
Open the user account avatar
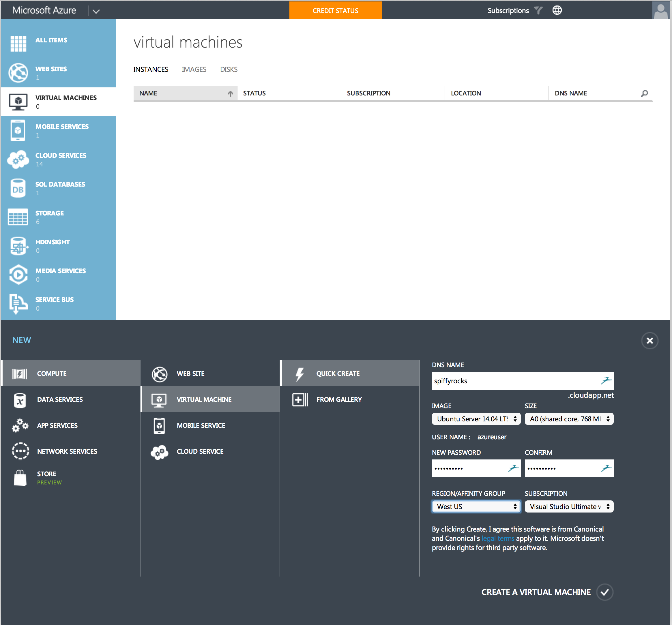661,10
